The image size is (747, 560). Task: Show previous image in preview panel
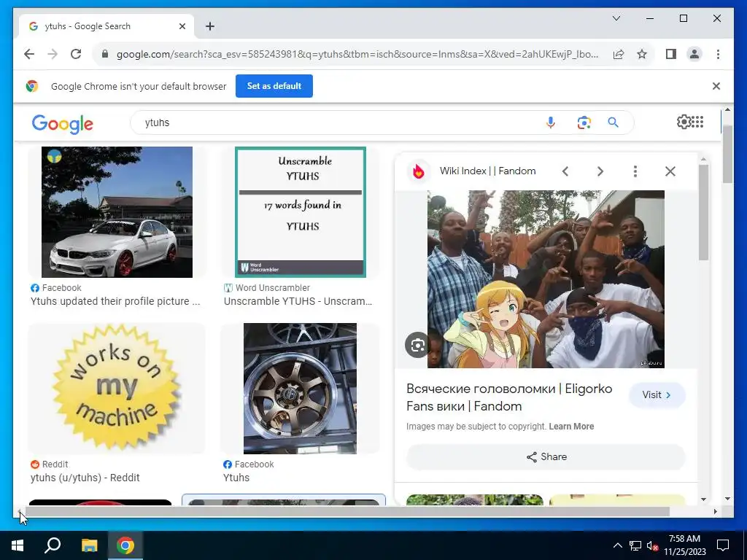click(565, 171)
